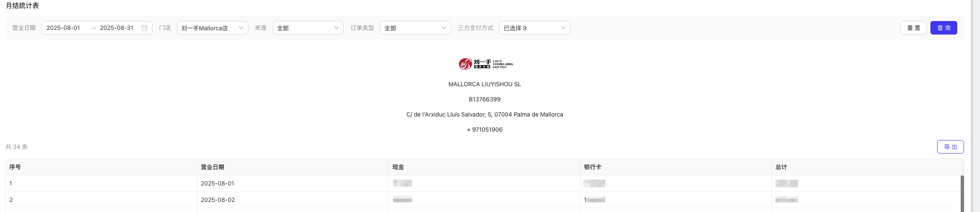Click the 重置 reset button
The image size is (980, 212).
914,28
